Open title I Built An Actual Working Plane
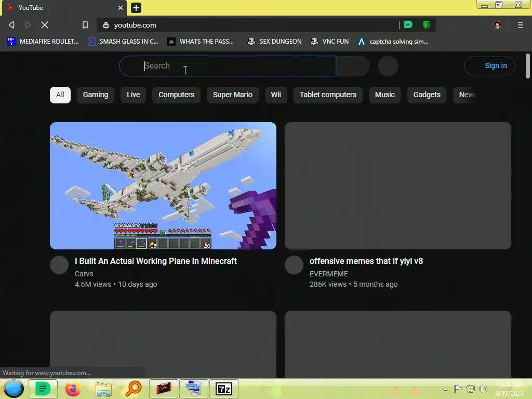 click(156, 261)
